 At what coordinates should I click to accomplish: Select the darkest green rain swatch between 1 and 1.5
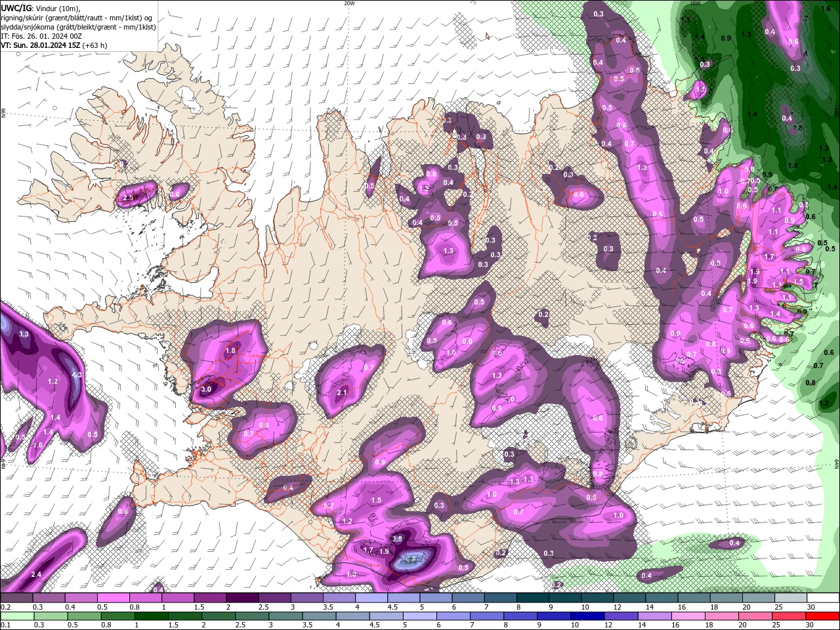151,616
